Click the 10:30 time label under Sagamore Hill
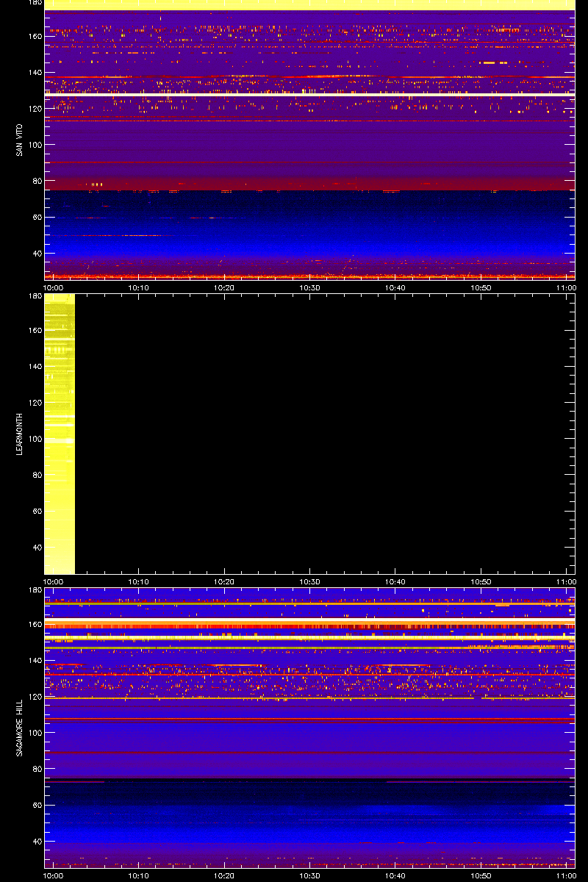 coord(310,875)
